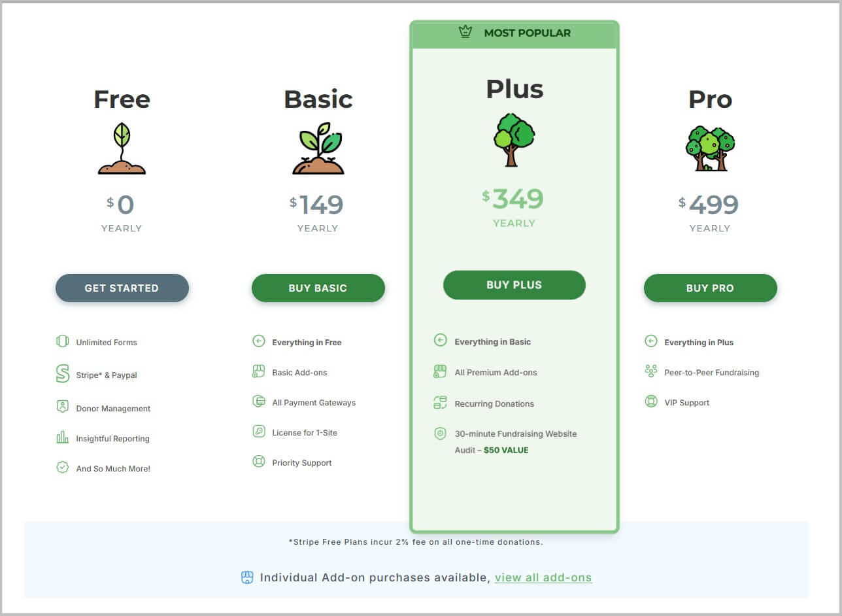Click the Buy Pro button
The image size is (842, 616).
tap(710, 288)
